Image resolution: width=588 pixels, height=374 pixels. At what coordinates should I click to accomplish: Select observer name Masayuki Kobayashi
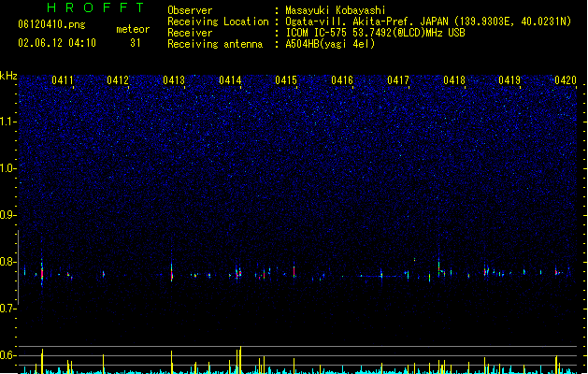[x=336, y=10]
